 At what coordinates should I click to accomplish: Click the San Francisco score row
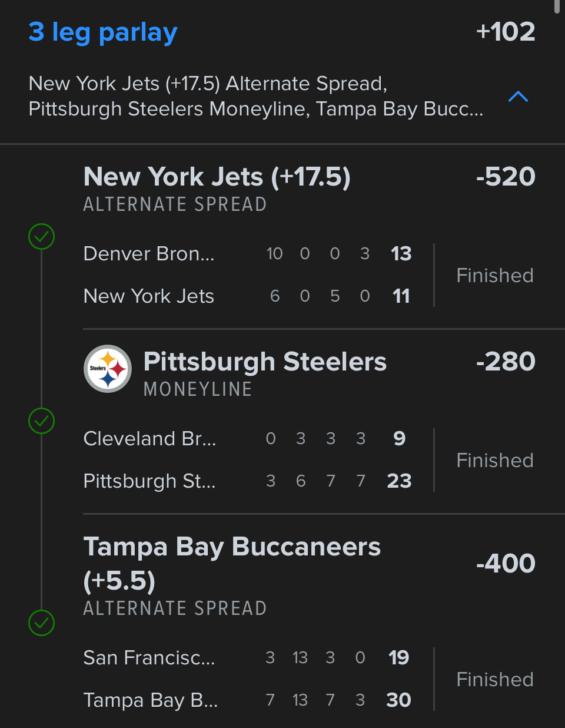click(x=247, y=658)
